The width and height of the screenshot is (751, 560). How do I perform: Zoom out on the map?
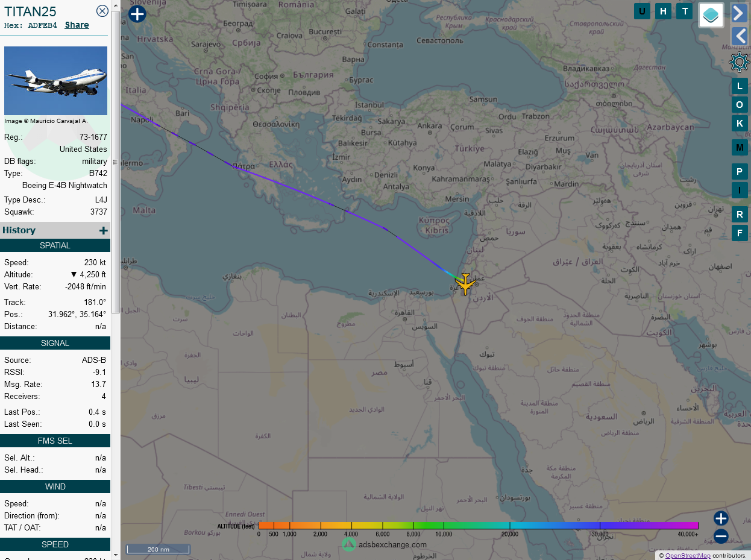(721, 536)
